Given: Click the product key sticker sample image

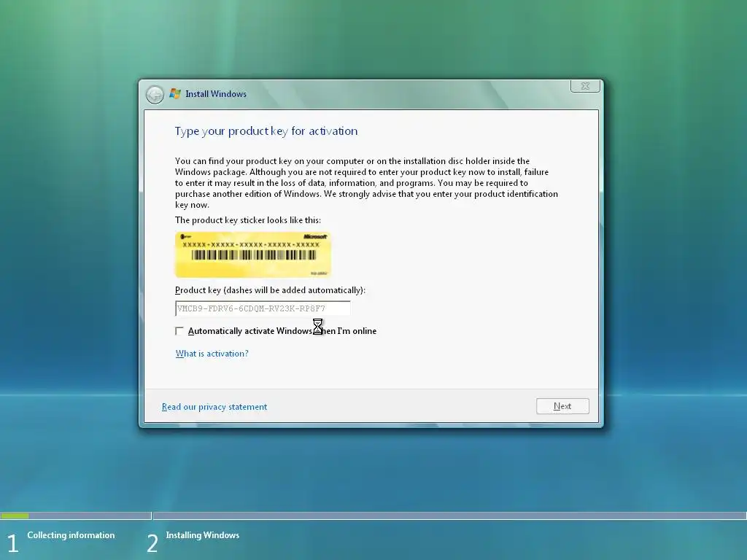Looking at the screenshot, I should [x=253, y=254].
